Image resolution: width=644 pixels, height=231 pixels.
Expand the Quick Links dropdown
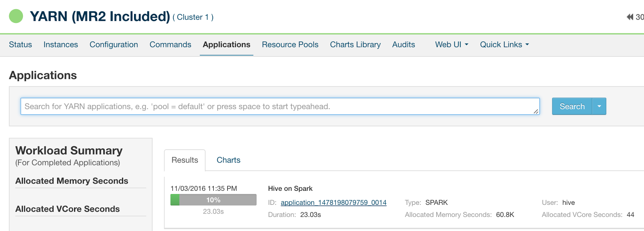pos(504,45)
